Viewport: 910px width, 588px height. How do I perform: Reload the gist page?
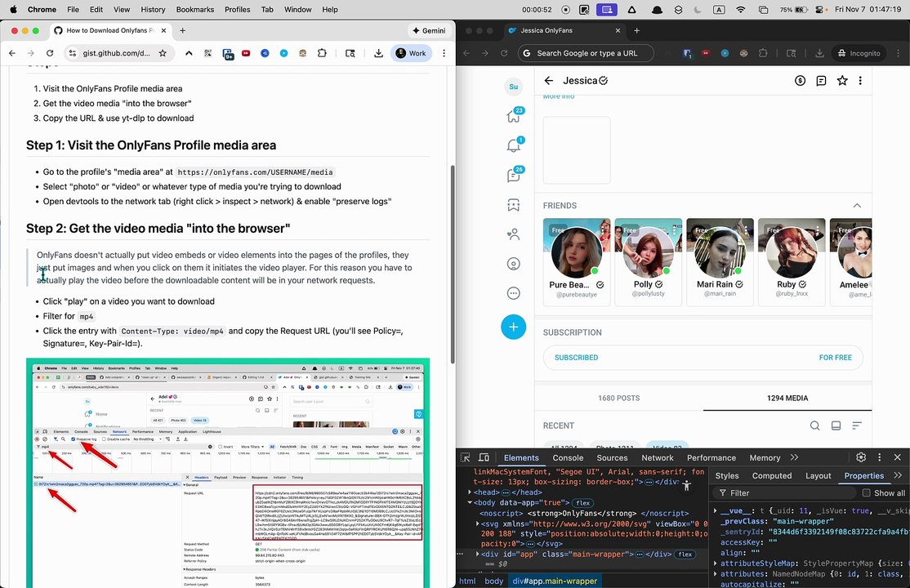(x=50, y=53)
